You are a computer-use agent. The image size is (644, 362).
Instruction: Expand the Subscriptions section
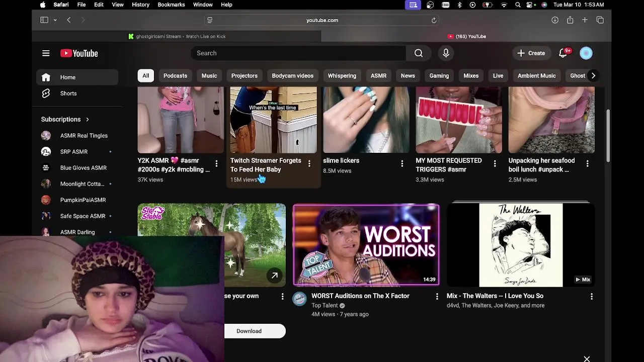(x=65, y=119)
